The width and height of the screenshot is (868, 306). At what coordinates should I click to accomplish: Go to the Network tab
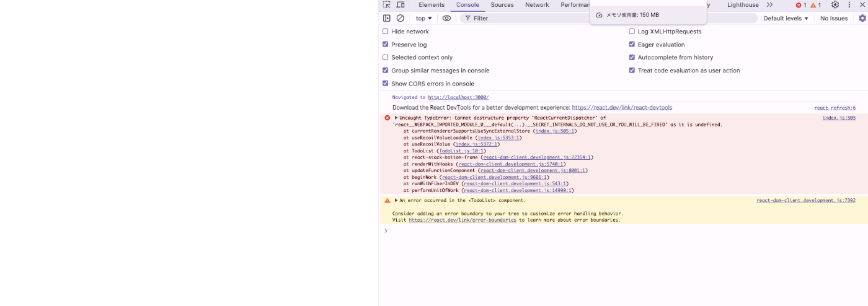coord(537,5)
